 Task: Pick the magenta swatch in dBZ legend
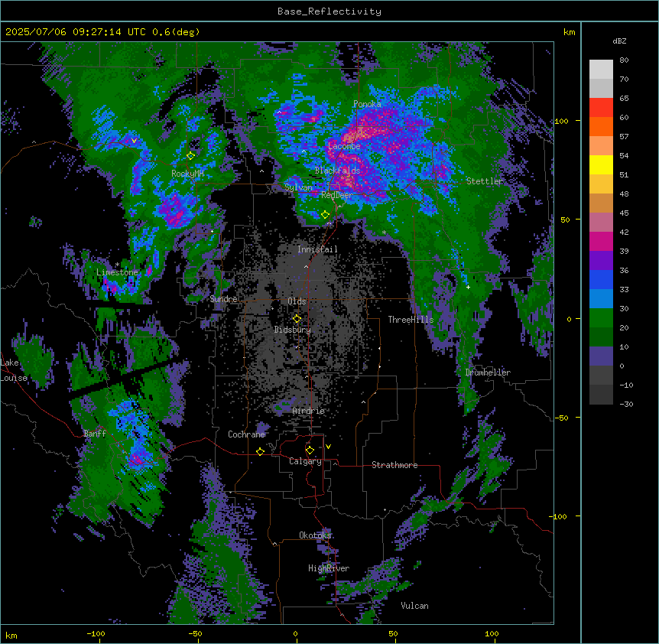(x=601, y=241)
